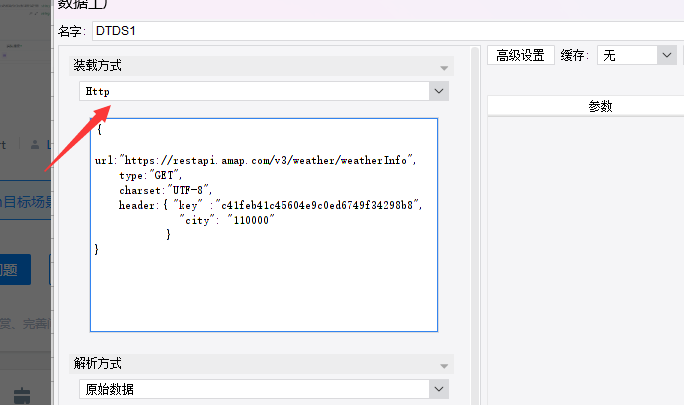Click the blue button ending in 题 in the background window

[x=15, y=270]
